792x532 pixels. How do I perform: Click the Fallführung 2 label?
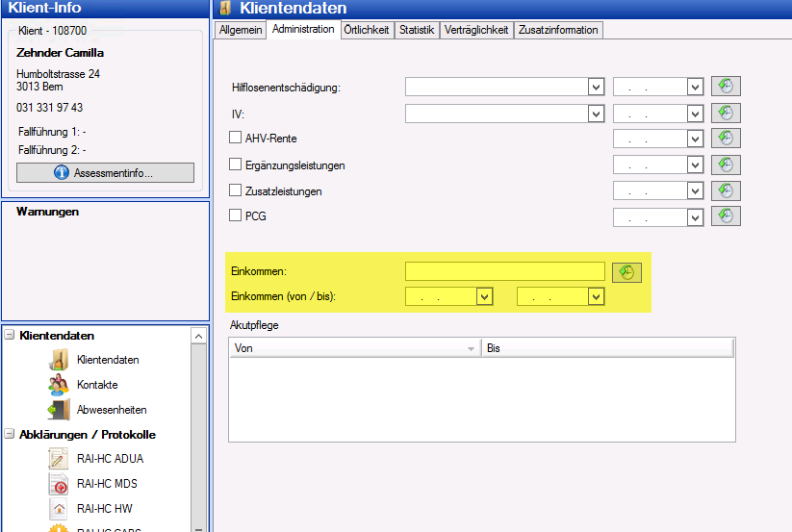tap(52, 150)
